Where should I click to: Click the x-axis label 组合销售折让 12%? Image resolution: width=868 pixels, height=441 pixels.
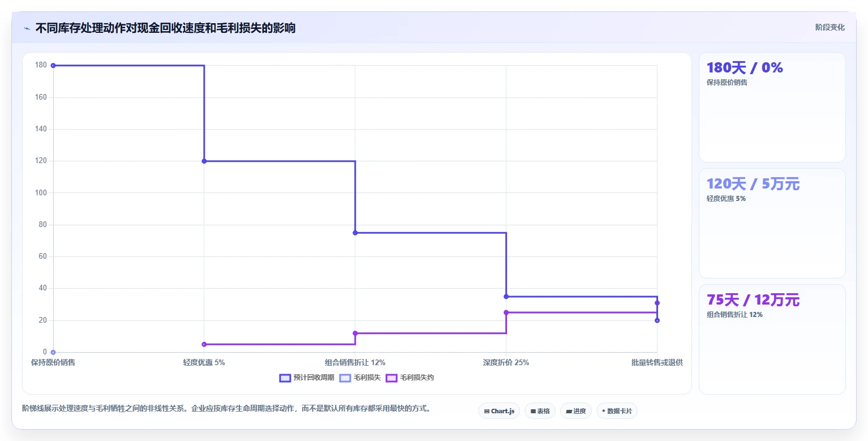(355, 362)
